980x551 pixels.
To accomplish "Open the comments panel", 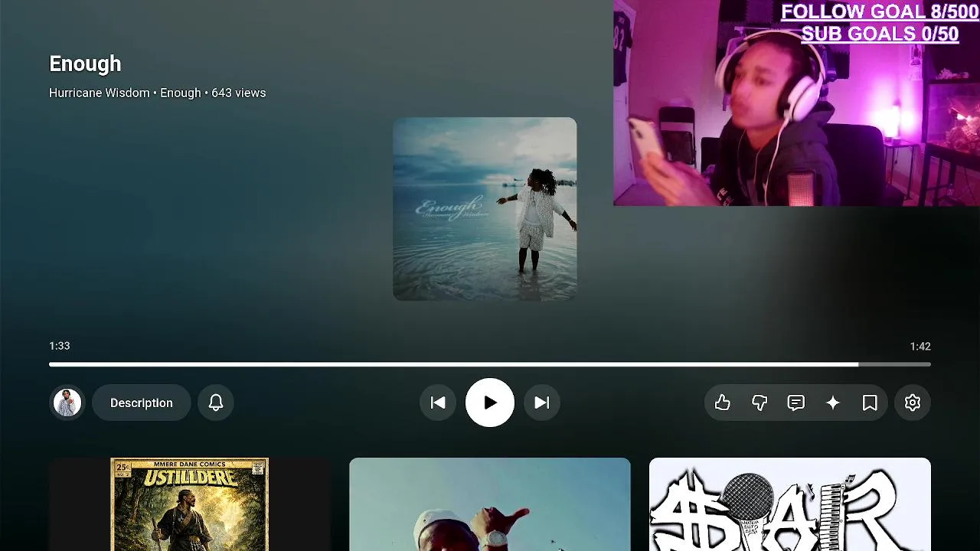I will (x=796, y=403).
